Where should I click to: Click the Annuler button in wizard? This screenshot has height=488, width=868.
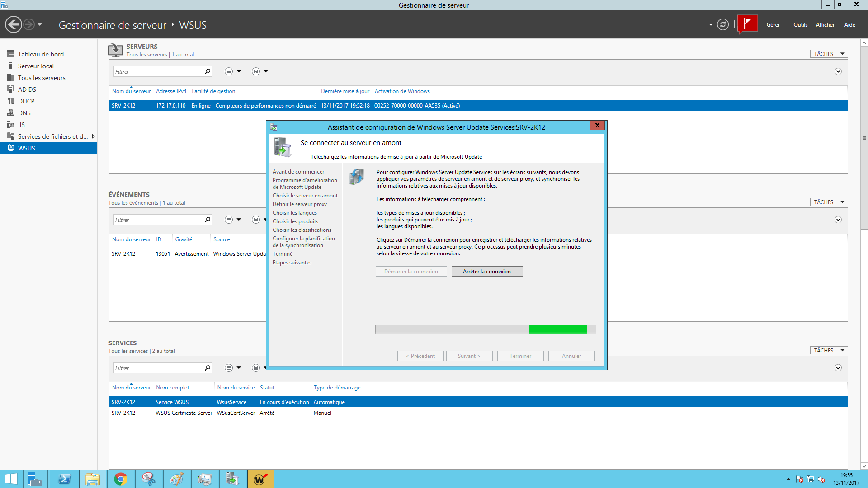pyautogui.click(x=571, y=356)
